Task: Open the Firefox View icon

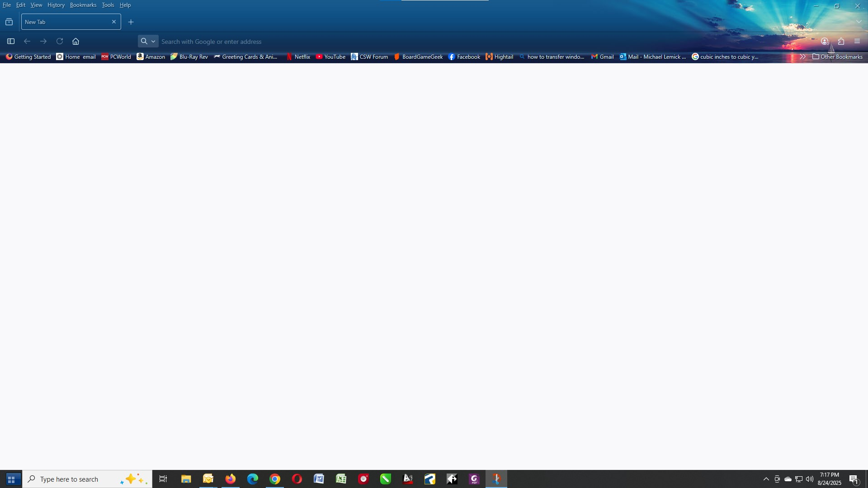Action: [9, 22]
